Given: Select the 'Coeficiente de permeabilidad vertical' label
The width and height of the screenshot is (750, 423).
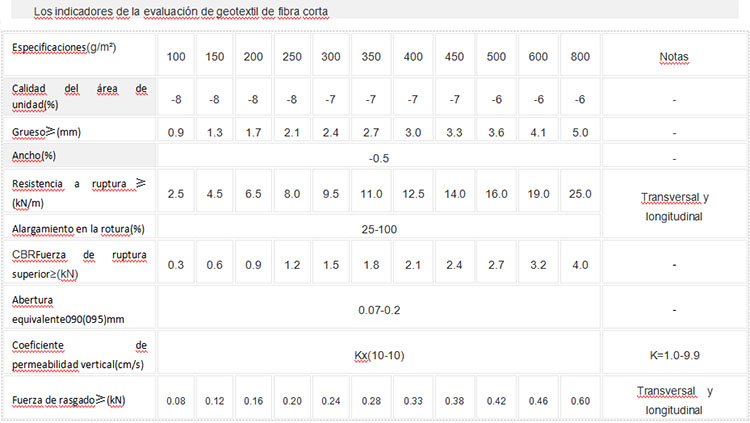Looking at the screenshot, I should [x=79, y=352].
